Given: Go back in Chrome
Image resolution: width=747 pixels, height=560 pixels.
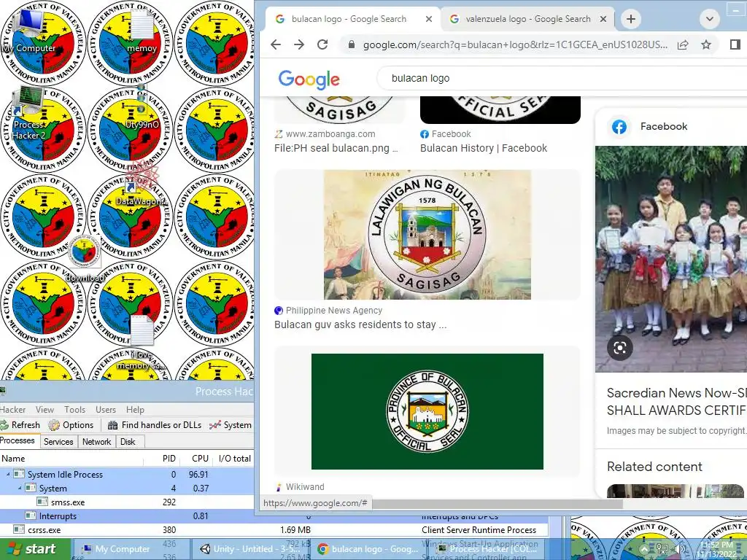Looking at the screenshot, I should pyautogui.click(x=276, y=44).
